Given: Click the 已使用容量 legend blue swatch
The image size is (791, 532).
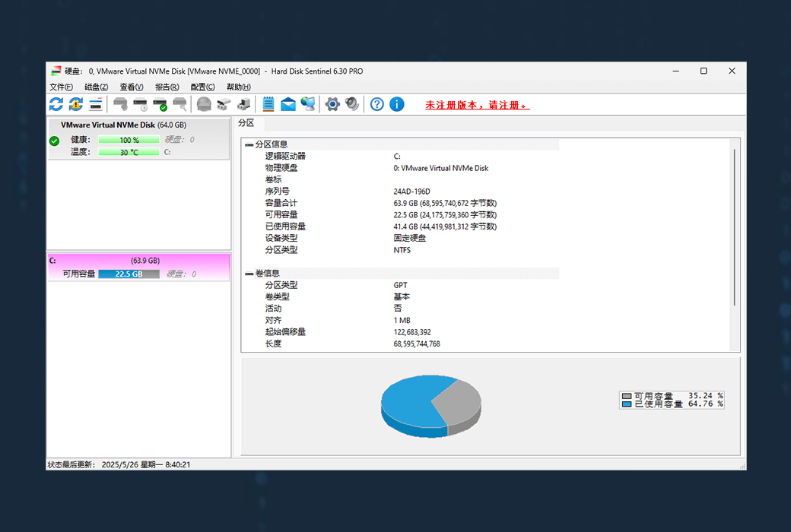Looking at the screenshot, I should 627,404.
